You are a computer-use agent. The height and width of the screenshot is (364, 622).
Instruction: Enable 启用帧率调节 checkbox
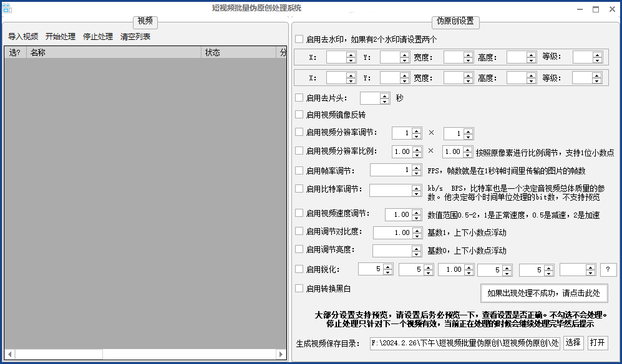pyautogui.click(x=299, y=171)
